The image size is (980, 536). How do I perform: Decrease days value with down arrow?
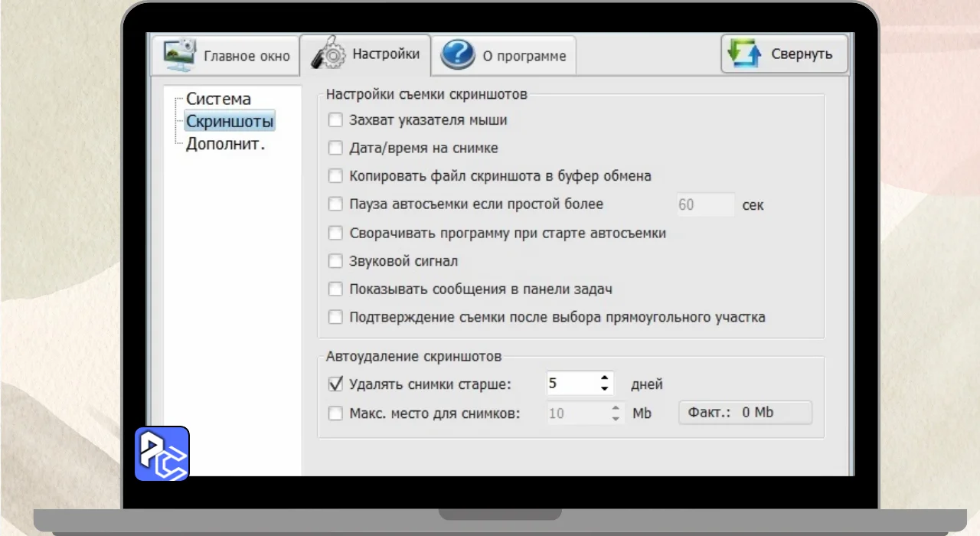pos(605,390)
